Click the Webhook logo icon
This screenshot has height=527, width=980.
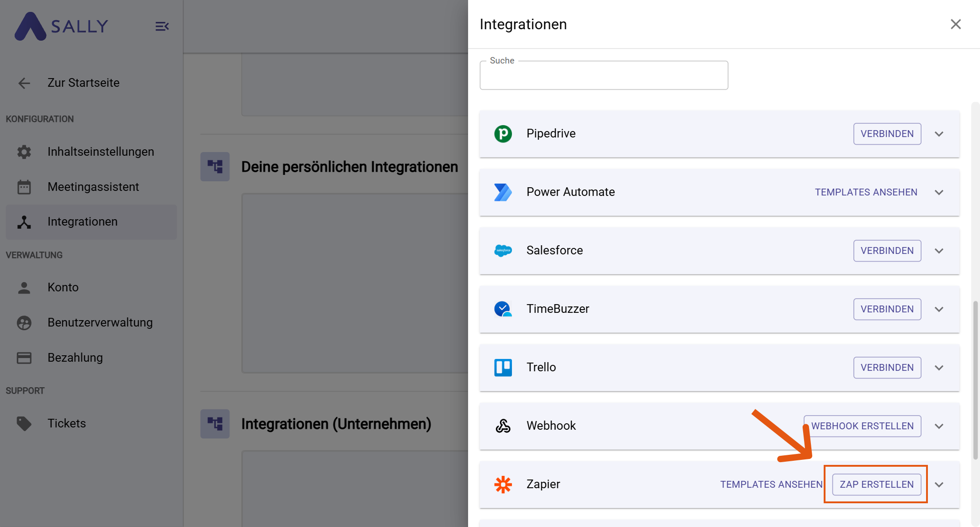click(503, 426)
